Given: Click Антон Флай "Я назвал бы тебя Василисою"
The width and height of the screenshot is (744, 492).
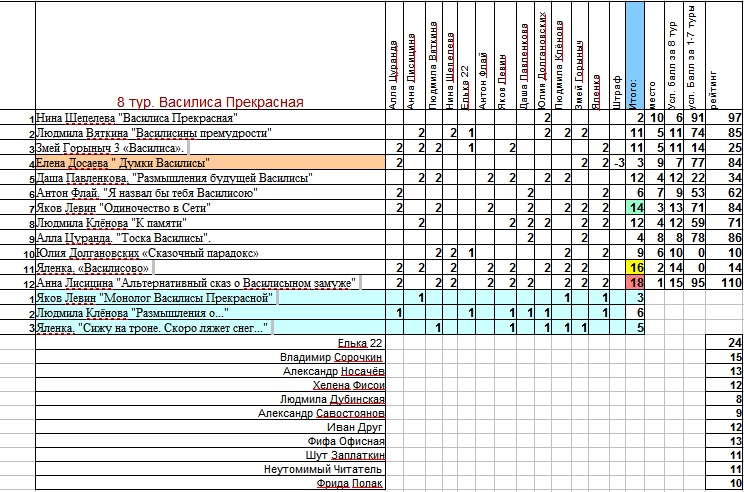Looking at the screenshot, I should click(x=210, y=193).
